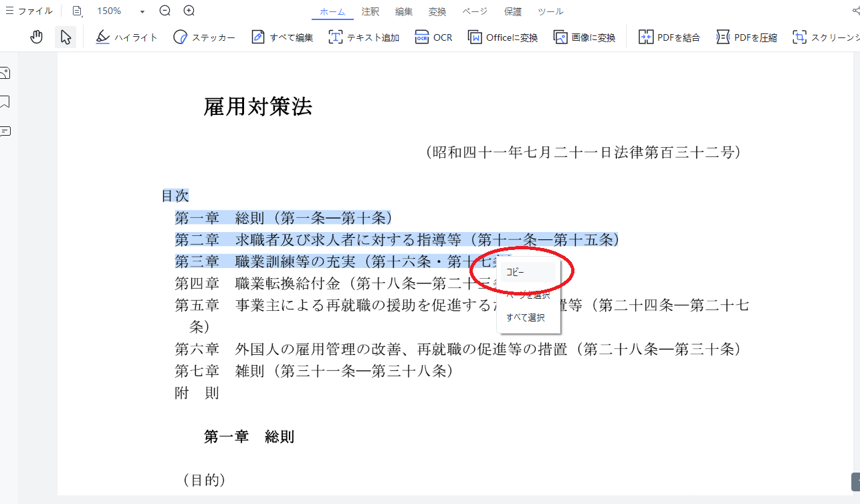Select the Hand pan tool
This screenshot has height=504, width=860.
point(37,37)
